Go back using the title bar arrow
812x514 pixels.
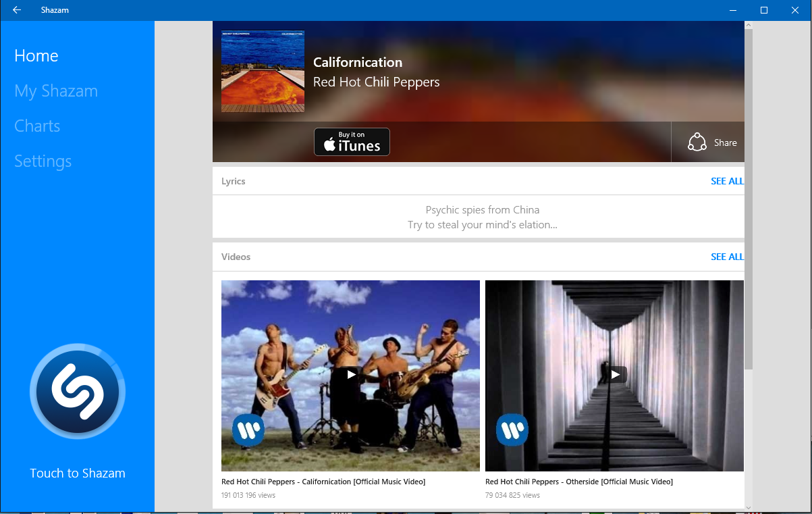point(17,10)
